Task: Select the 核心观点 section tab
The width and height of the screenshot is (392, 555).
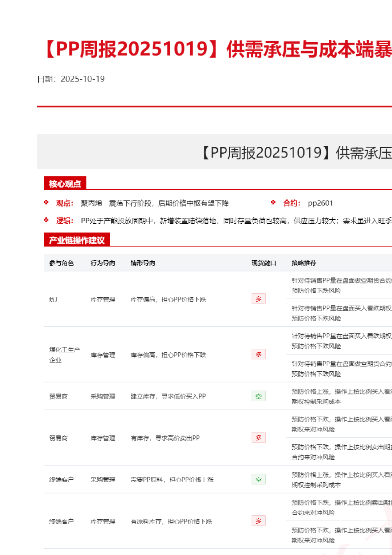Action: tap(65, 184)
